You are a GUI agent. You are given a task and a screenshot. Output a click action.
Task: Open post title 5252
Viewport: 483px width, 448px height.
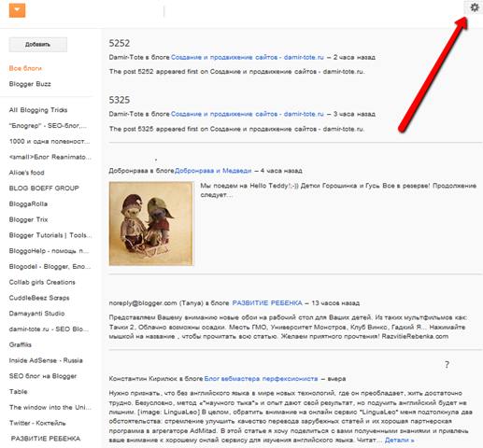(x=120, y=43)
